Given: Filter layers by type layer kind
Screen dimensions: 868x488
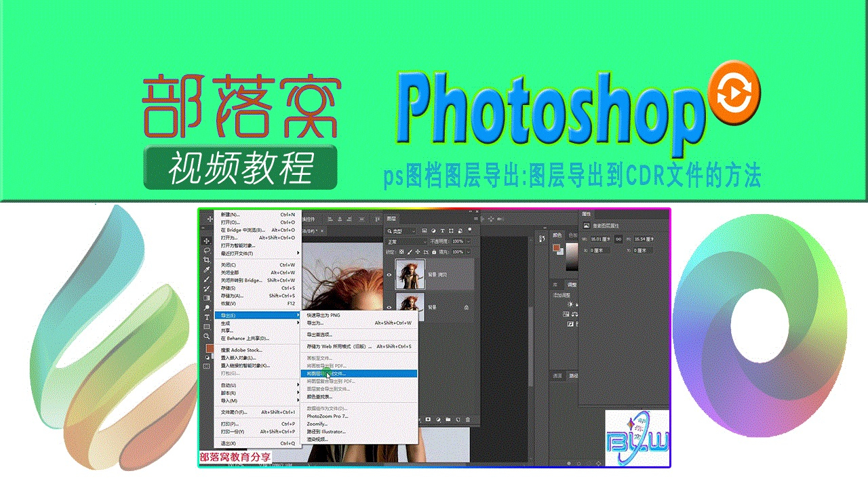Looking at the screenshot, I should click(x=442, y=231).
